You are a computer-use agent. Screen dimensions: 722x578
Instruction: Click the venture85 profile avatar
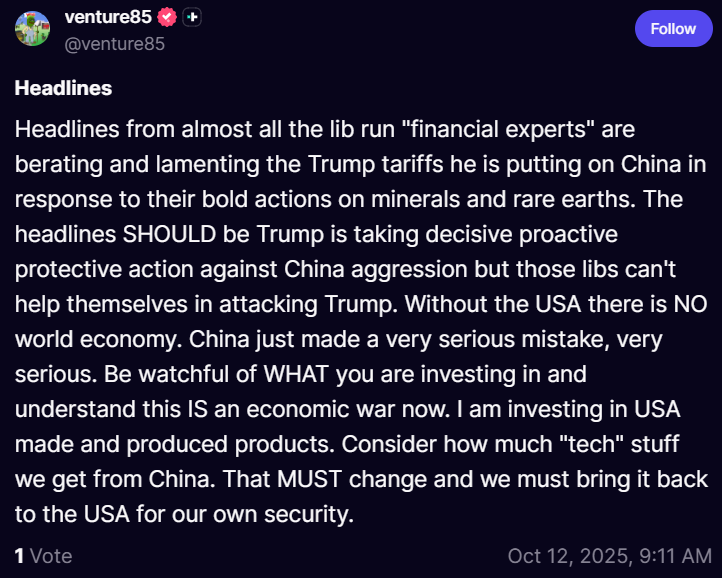pos(31,29)
